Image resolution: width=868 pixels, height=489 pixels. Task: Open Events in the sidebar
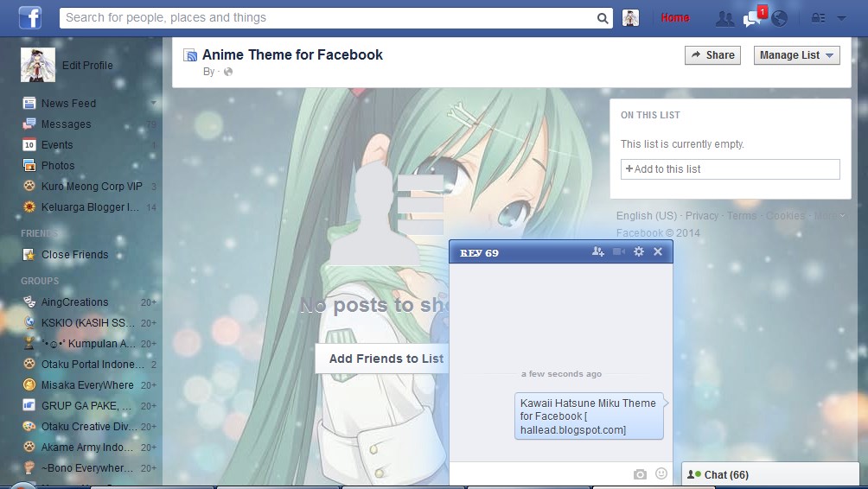coord(57,145)
